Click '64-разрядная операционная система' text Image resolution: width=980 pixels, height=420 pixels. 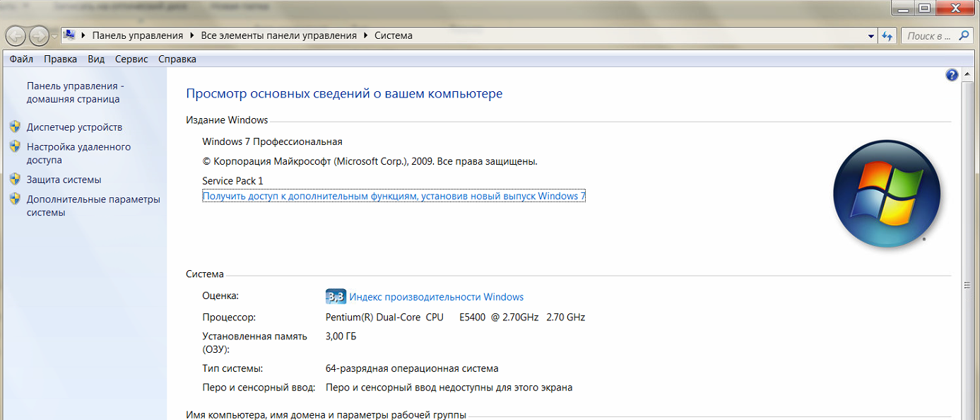(412, 368)
